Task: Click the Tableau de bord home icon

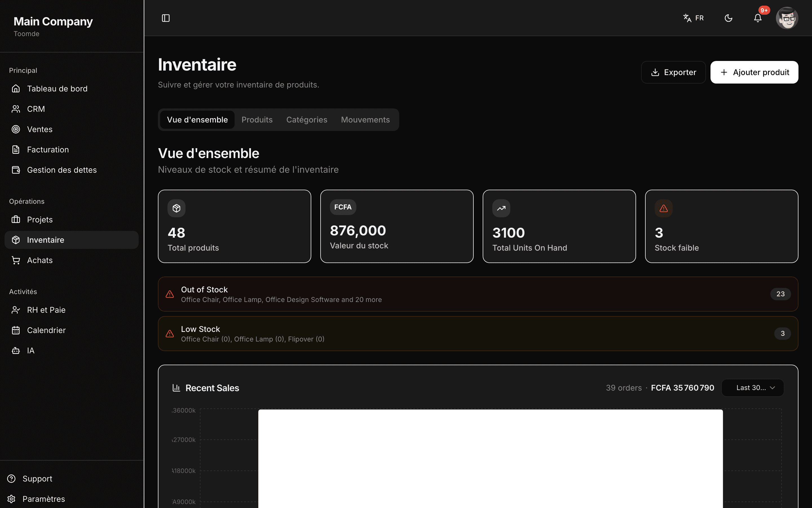Action: coord(16,89)
